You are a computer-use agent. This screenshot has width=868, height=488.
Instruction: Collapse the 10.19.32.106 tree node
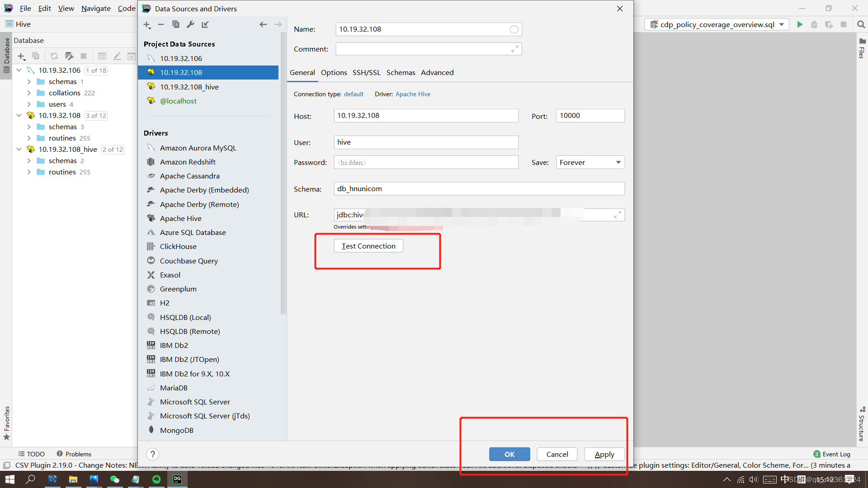coord(19,70)
